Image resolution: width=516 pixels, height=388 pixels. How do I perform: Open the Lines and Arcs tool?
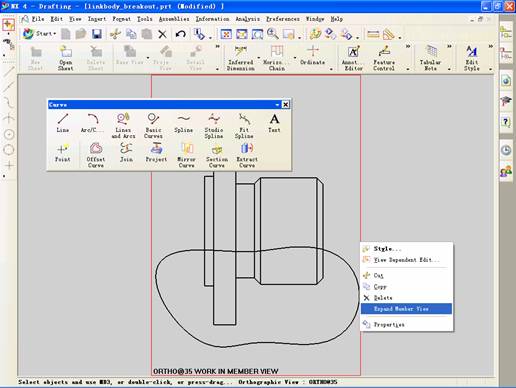click(123, 126)
